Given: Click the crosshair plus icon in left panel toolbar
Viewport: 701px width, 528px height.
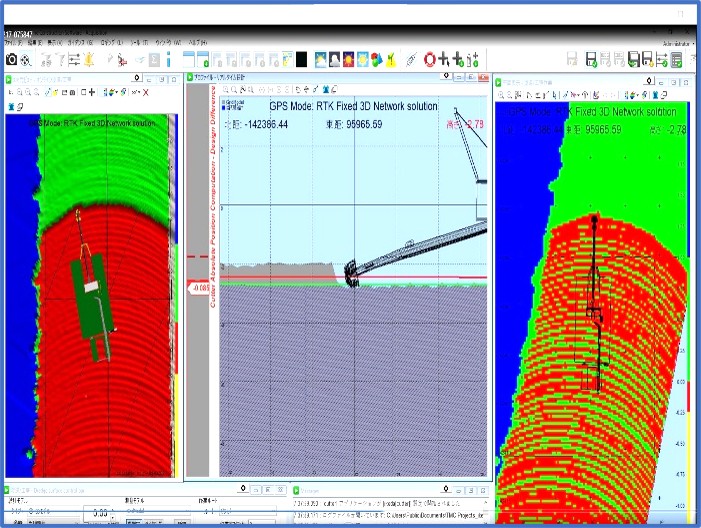Looking at the screenshot, I should point(92,92).
